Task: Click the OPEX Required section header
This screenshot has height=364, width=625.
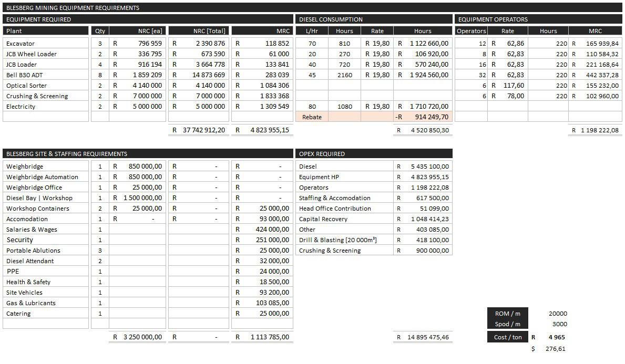Action: (374, 154)
